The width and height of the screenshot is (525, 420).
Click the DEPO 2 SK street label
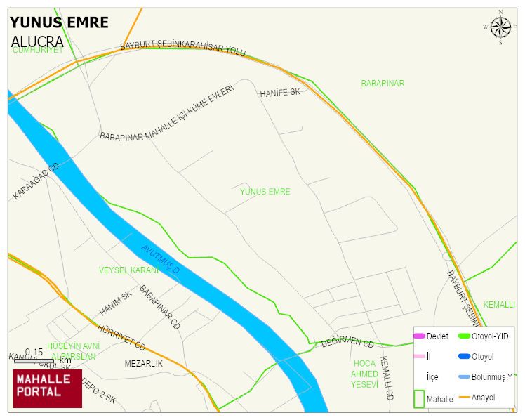[98, 391]
